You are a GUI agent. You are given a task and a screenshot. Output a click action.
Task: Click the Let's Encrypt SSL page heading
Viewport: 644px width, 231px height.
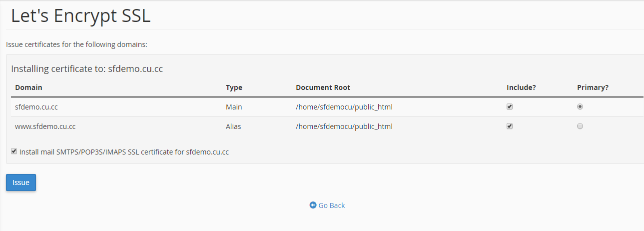pyautogui.click(x=80, y=15)
